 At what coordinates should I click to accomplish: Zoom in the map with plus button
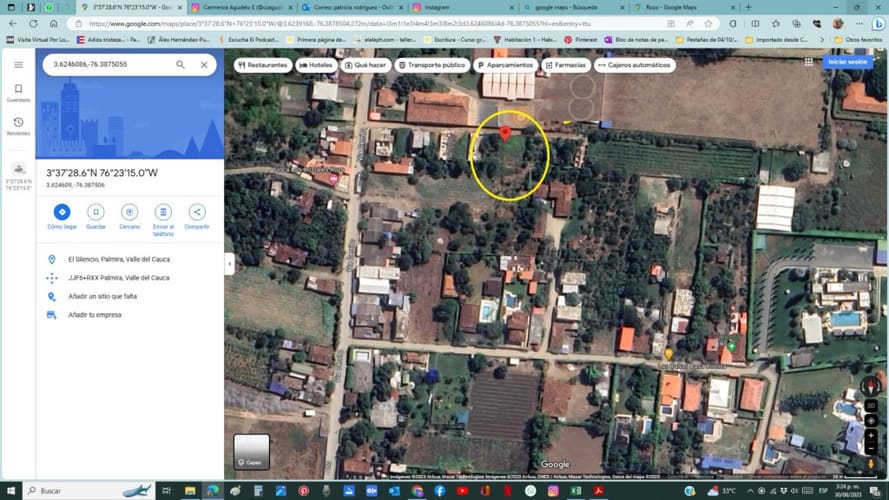coord(871,435)
